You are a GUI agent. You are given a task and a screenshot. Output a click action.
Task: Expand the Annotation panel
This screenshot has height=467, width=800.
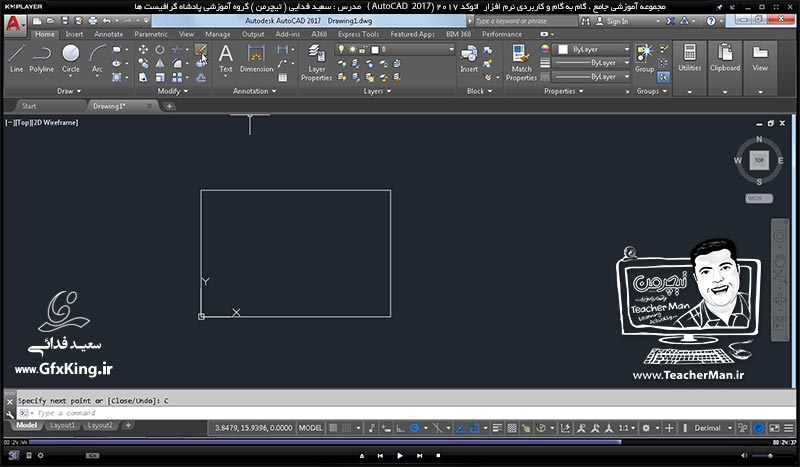pos(255,91)
